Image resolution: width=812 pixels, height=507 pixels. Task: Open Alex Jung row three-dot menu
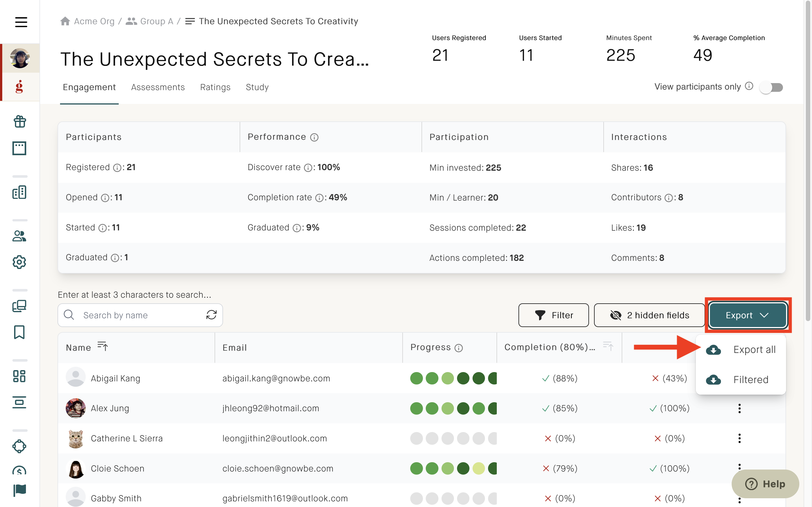coord(740,408)
